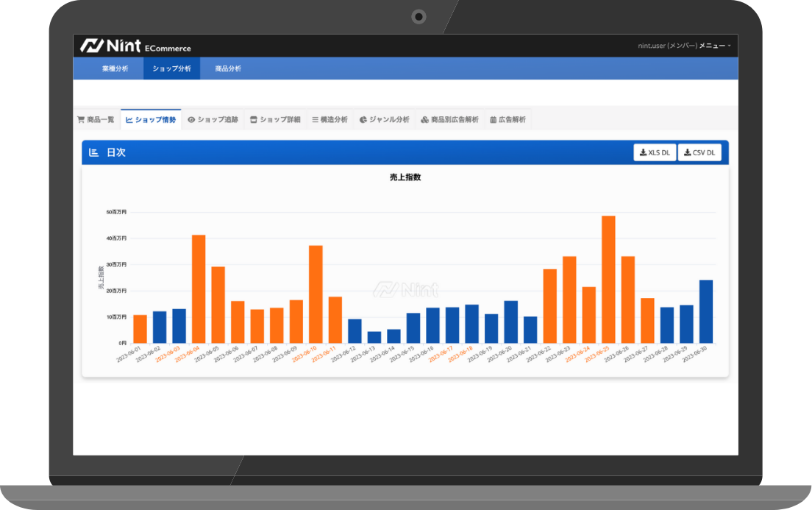Open the 広告解析 calendar-icon tab

click(x=508, y=119)
